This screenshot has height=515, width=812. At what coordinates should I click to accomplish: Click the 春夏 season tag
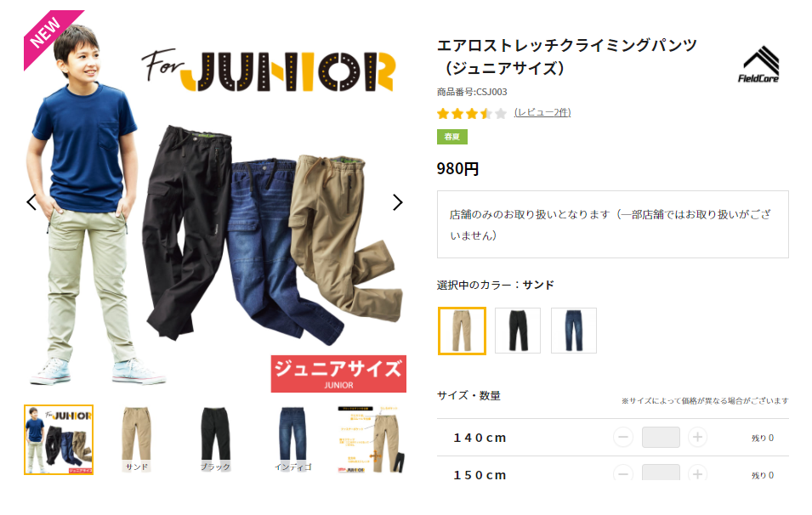point(452,137)
